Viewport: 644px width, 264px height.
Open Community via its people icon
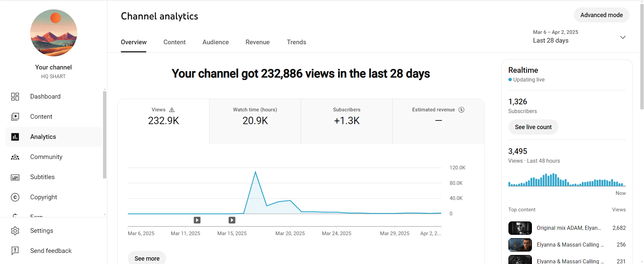[15, 157]
